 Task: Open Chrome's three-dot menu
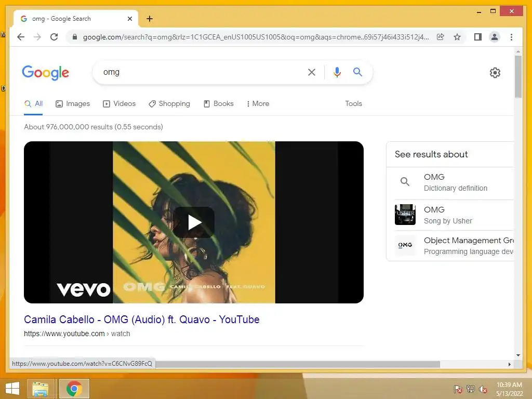511,37
